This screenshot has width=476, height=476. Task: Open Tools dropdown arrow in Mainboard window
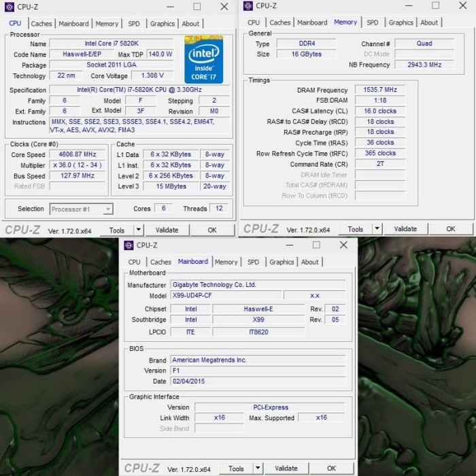(258, 468)
